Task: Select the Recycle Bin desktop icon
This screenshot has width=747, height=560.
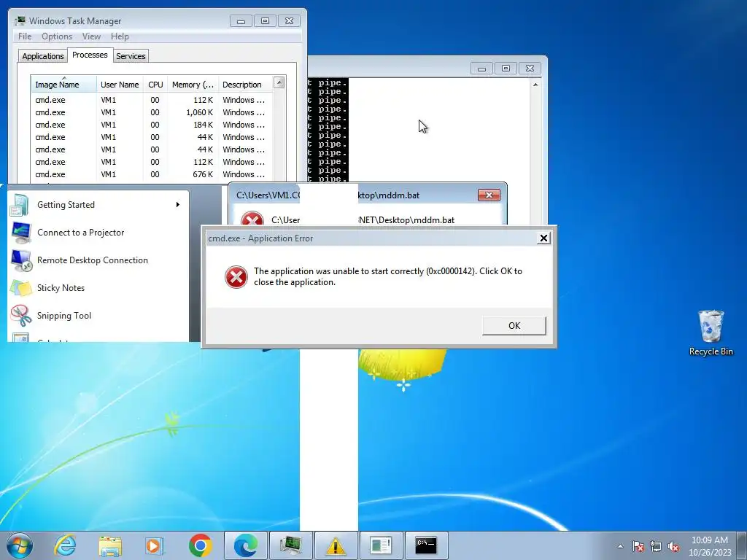Action: 711,332
